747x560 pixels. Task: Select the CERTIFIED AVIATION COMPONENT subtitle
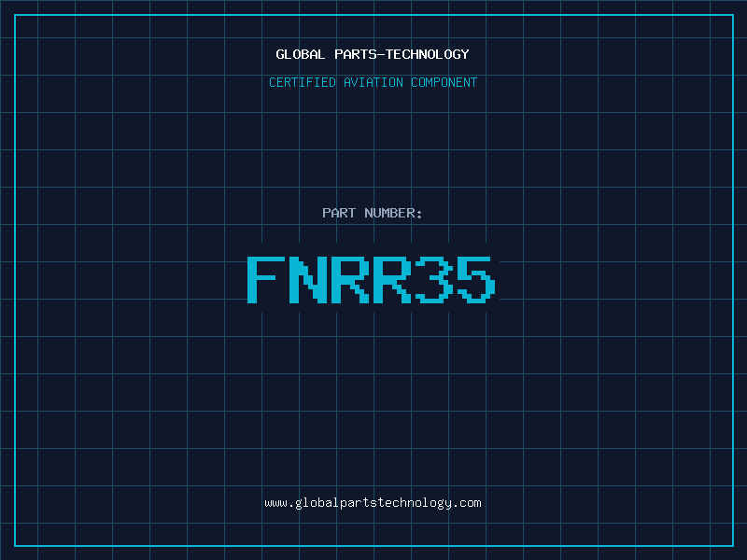click(x=373, y=82)
